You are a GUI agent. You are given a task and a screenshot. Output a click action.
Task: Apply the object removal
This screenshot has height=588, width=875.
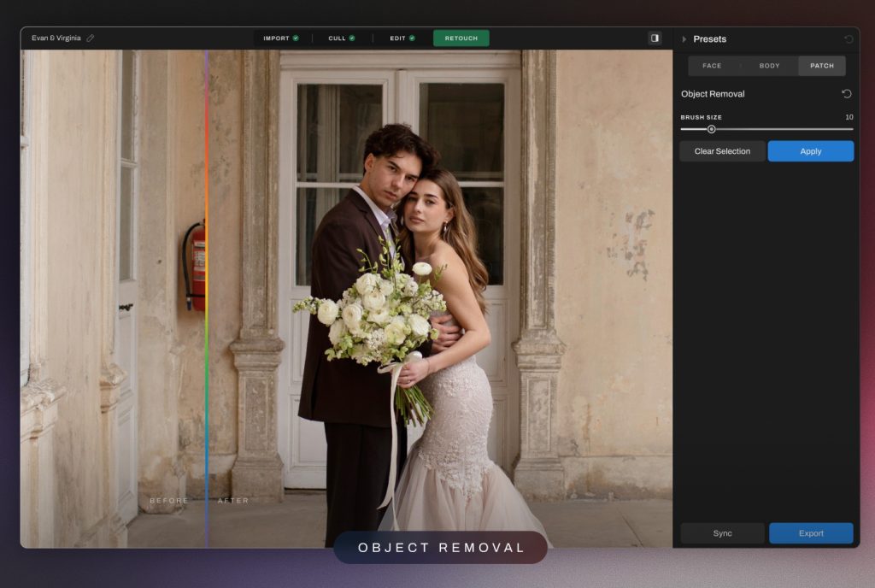point(811,151)
